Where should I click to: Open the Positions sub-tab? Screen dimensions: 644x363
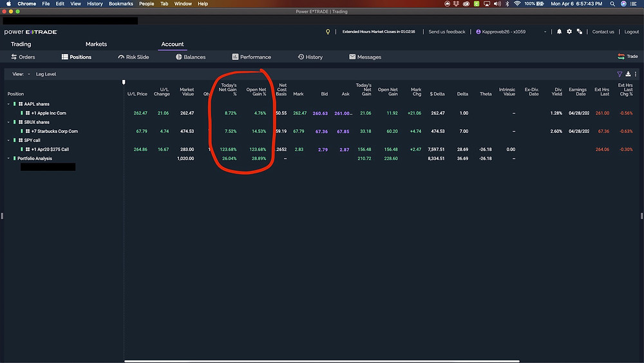[x=77, y=57]
